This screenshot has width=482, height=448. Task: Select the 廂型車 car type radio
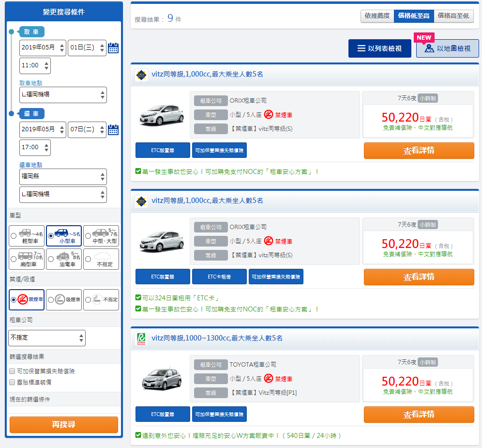point(14,259)
